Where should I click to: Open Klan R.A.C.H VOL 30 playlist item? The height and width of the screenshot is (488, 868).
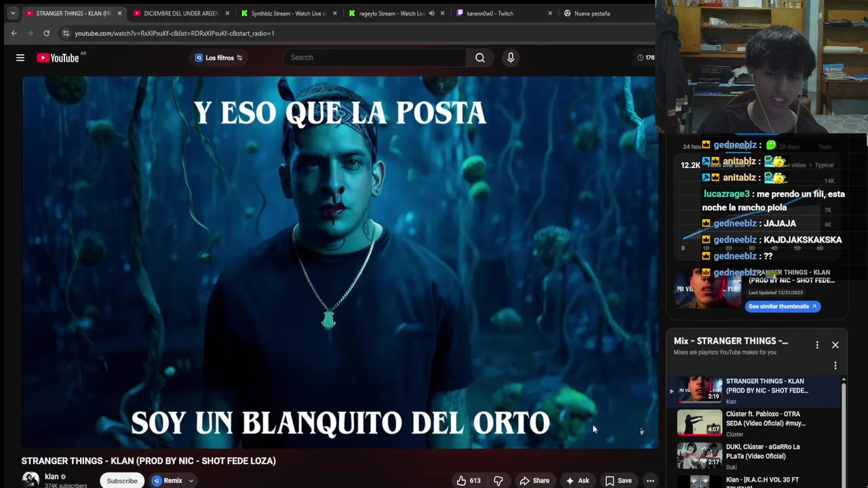tap(754, 481)
